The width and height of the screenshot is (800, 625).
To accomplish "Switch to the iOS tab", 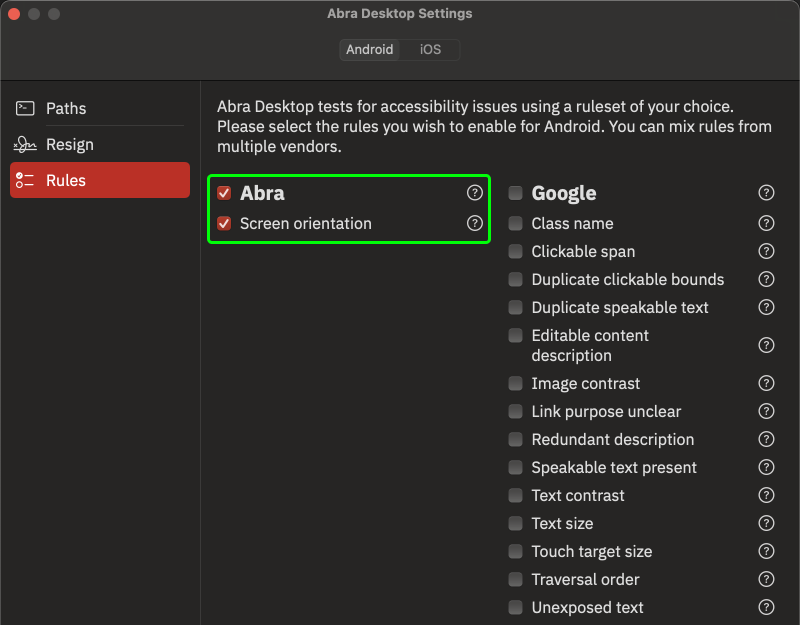I will pos(430,49).
